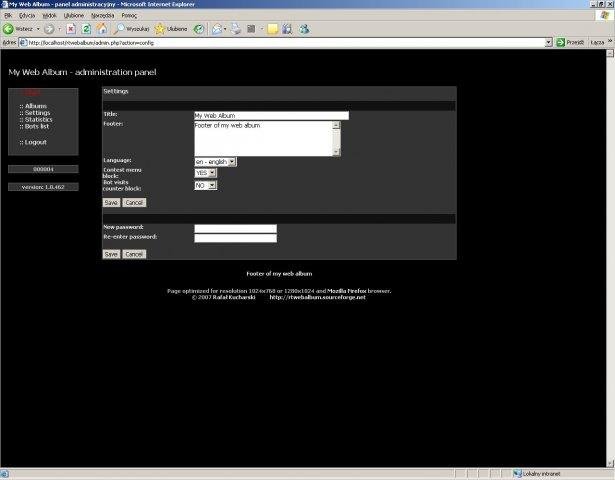The height and width of the screenshot is (480, 615).
Task: Click the 000004 counter text
Action: pyautogui.click(x=43, y=169)
